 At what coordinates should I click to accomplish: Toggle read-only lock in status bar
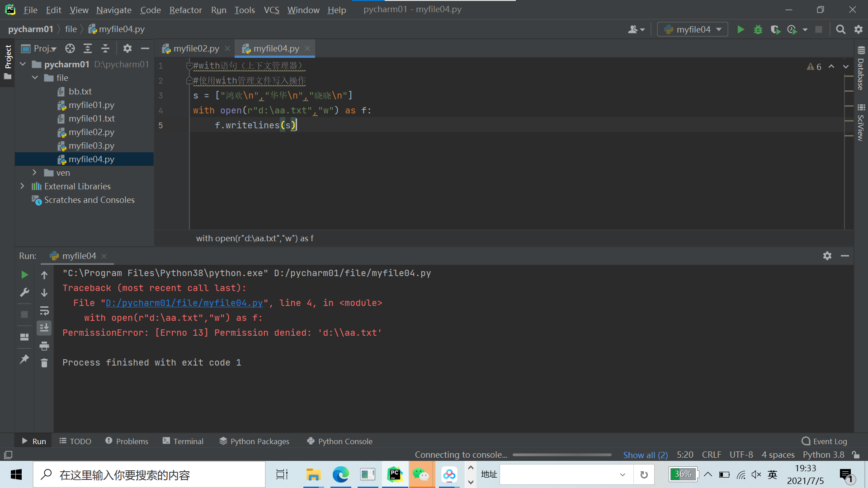[x=855, y=455]
